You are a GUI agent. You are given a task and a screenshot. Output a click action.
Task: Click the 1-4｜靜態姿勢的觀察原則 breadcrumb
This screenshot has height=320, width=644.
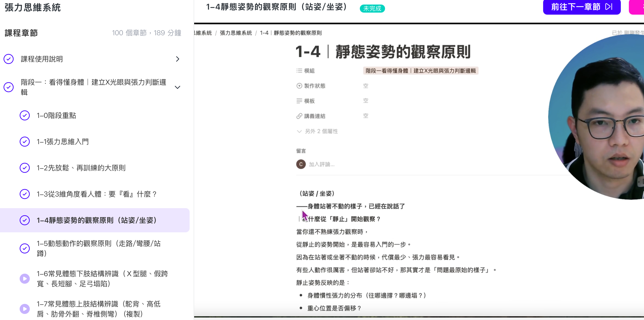(291, 33)
